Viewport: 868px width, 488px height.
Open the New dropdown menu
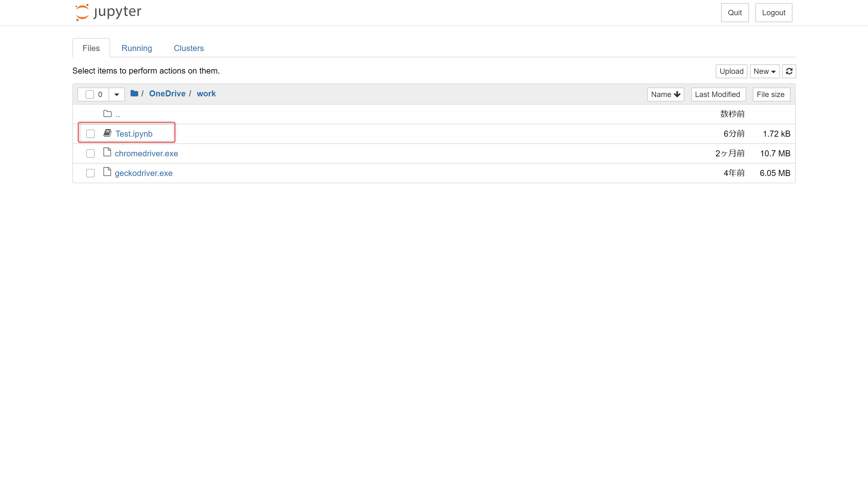click(764, 71)
